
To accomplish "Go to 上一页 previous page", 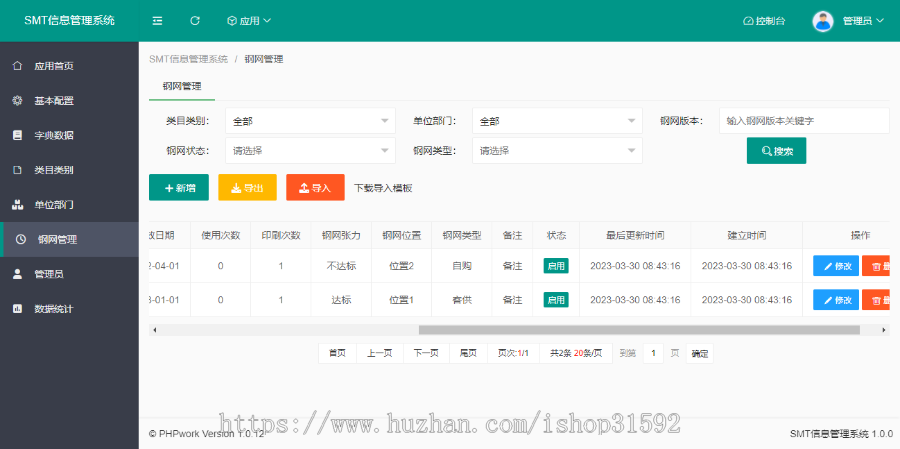I will (380, 354).
